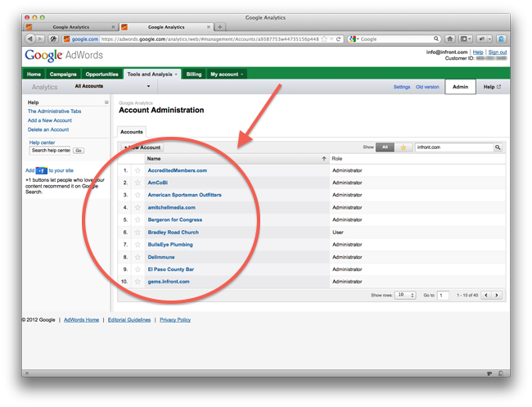Sign out of AdWords
This screenshot has height=407, width=532.
498,52
